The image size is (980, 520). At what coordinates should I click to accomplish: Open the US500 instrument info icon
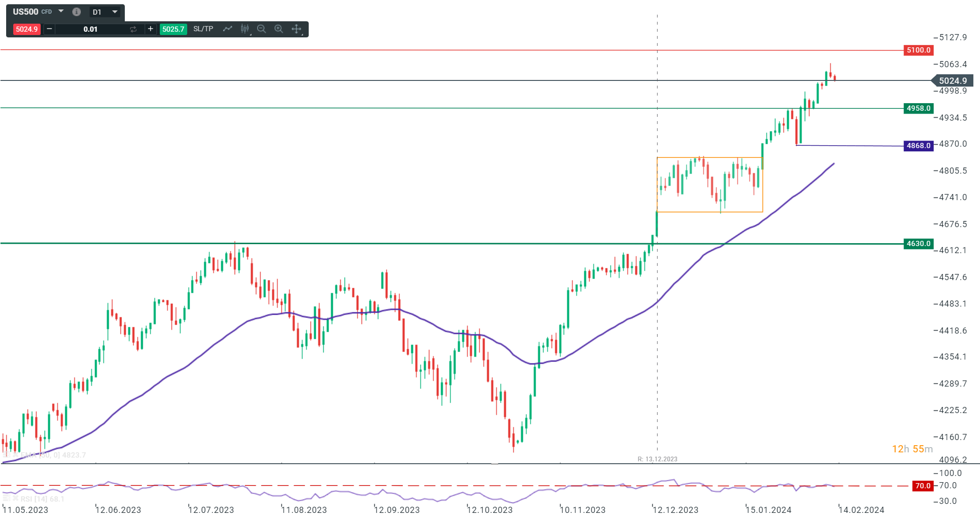[77, 11]
